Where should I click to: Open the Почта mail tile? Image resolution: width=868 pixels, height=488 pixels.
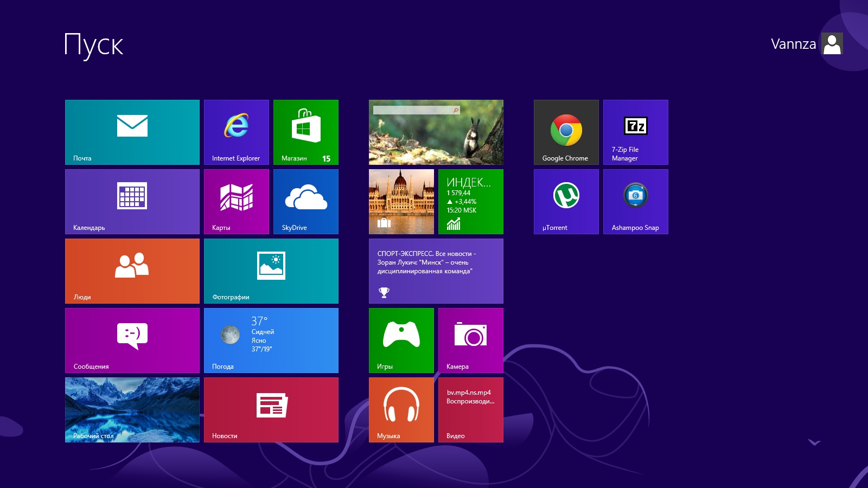coord(132,132)
